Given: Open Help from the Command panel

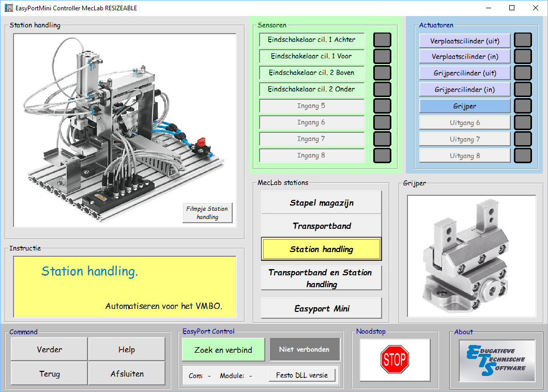Looking at the screenshot, I should (x=127, y=349).
